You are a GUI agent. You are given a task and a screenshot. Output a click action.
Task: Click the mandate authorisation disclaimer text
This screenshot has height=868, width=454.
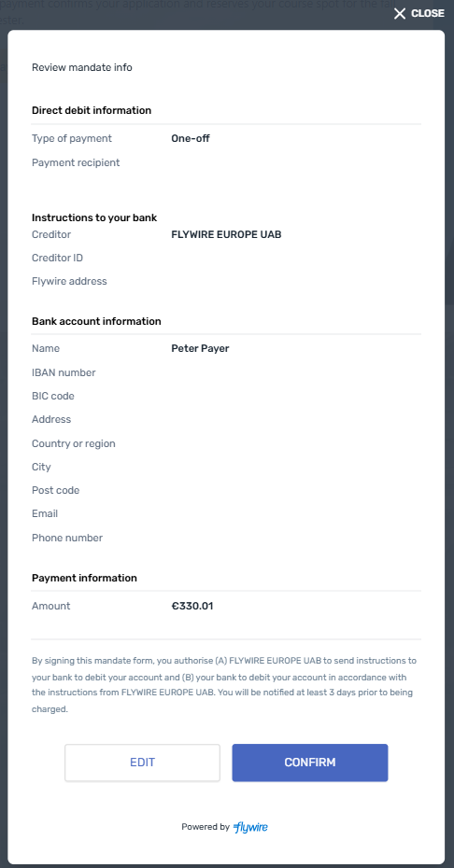224,685
